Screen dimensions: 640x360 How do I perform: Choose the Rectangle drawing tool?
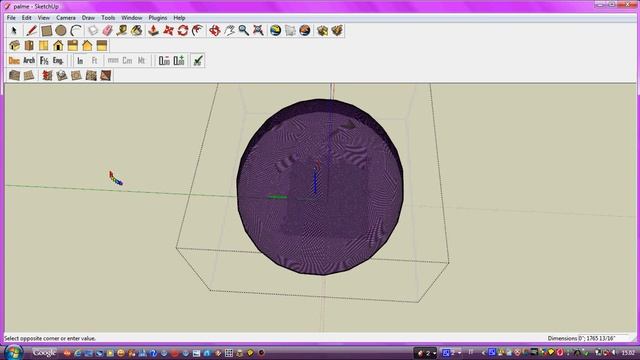(47, 31)
